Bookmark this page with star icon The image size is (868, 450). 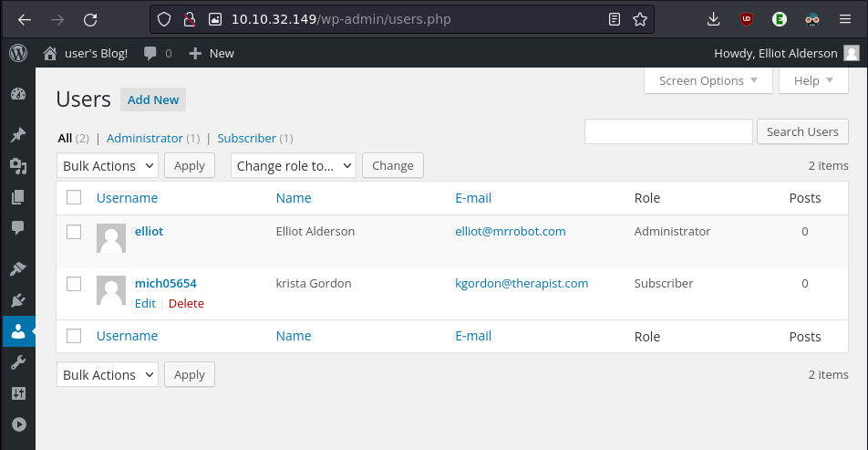coord(640,19)
